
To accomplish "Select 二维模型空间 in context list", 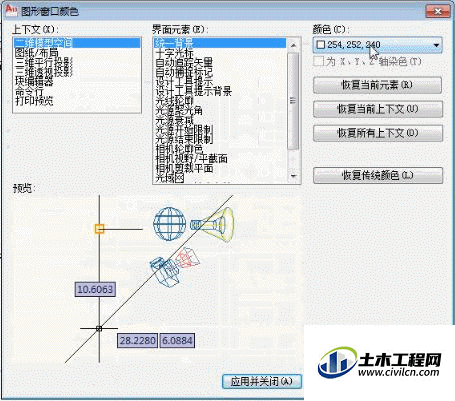I will (x=77, y=43).
